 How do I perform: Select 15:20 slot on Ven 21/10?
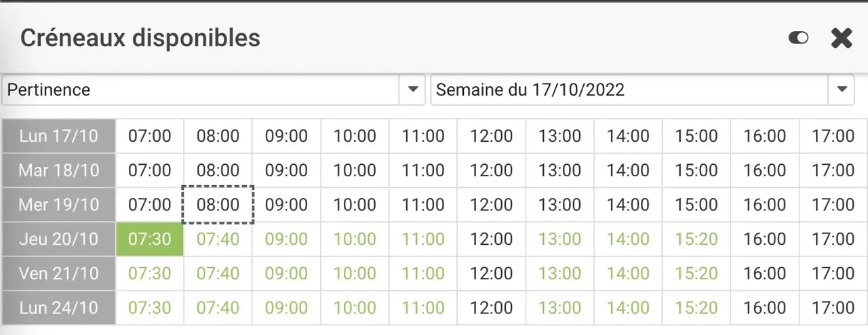point(696,274)
